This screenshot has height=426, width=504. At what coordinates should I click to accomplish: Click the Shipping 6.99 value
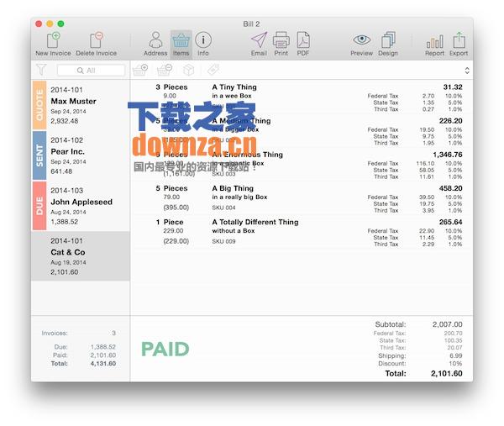click(x=456, y=356)
